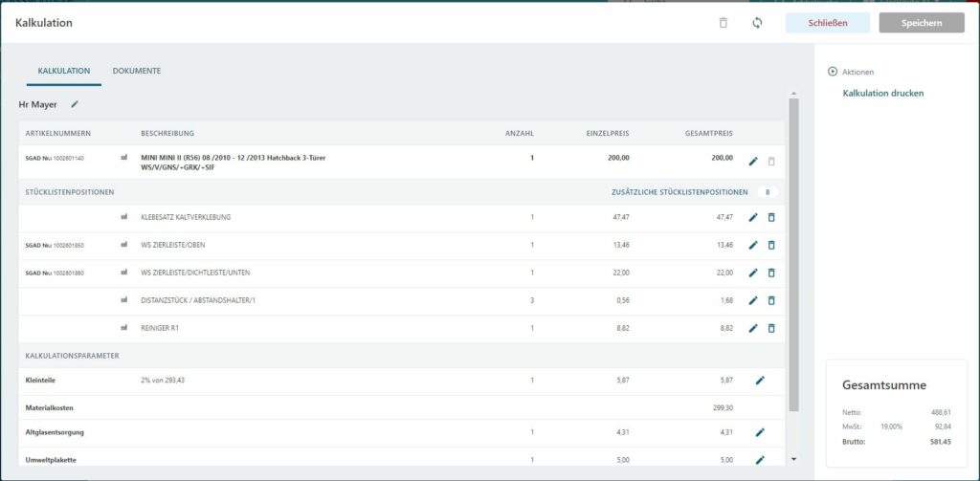Click the refresh icon in the header
This screenshot has width=980, height=481.
[757, 23]
